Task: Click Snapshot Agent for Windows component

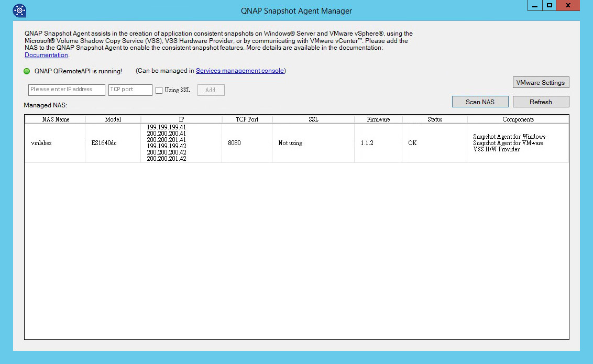Action: (x=509, y=137)
